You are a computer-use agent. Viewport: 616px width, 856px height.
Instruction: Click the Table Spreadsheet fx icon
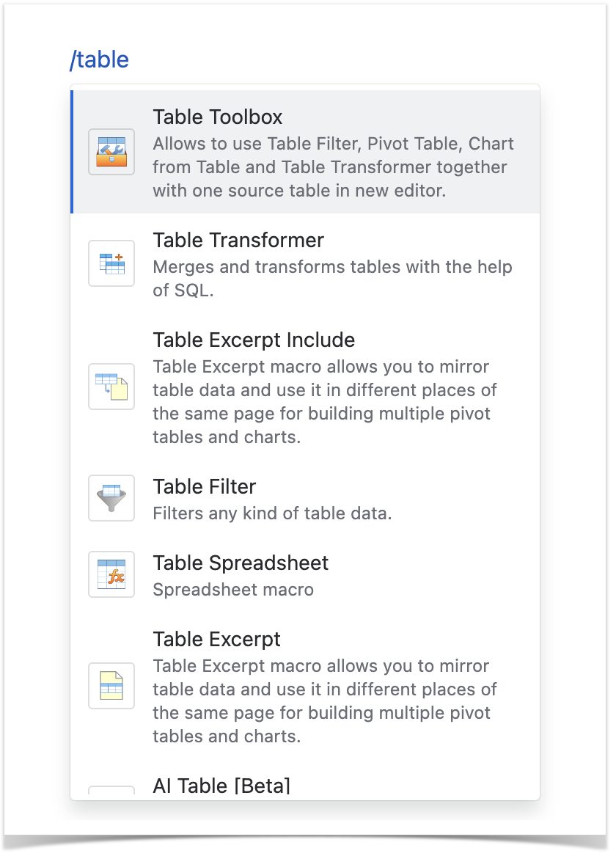pyautogui.click(x=111, y=574)
